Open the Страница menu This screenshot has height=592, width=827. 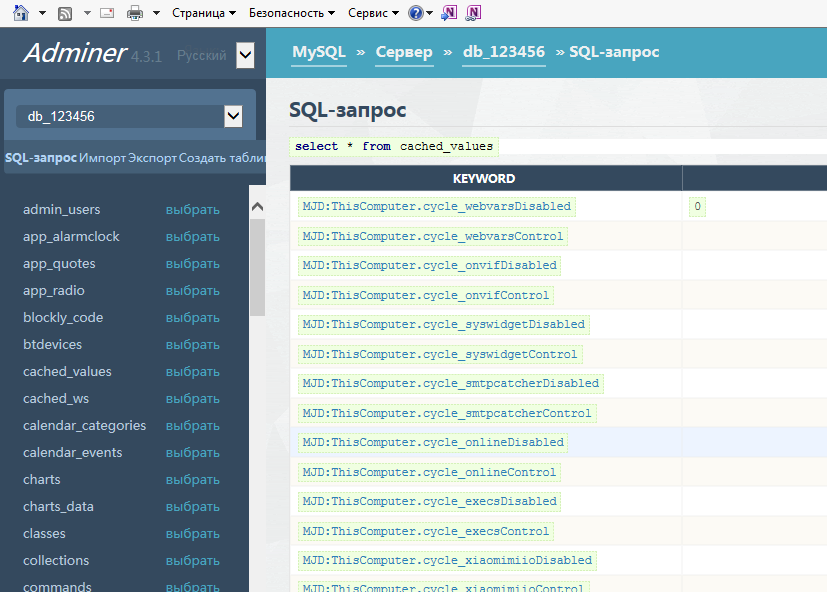[204, 13]
